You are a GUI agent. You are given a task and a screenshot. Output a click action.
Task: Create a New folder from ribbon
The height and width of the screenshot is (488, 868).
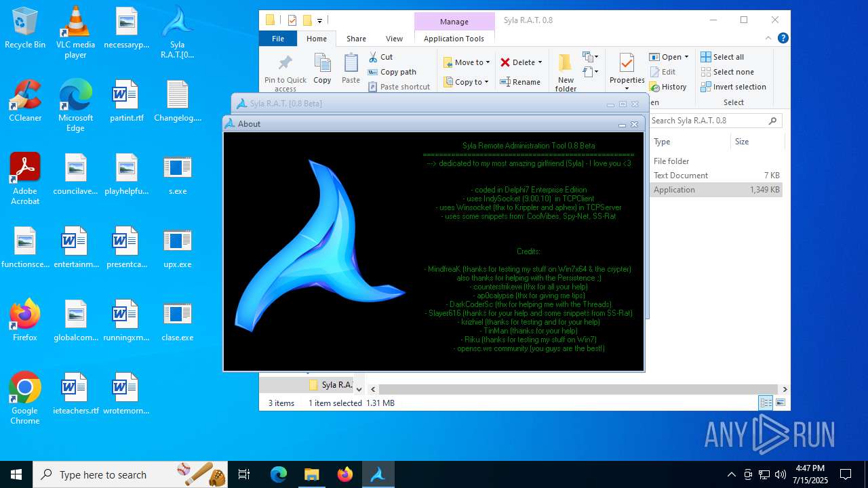tap(566, 73)
